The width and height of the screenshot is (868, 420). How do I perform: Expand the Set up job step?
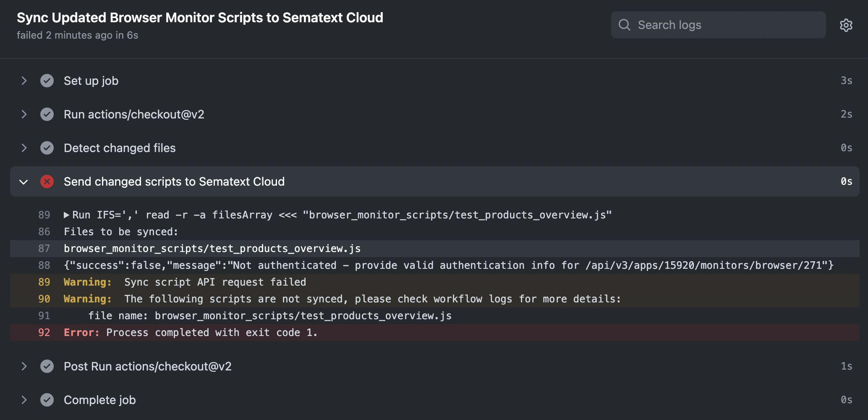tap(24, 81)
